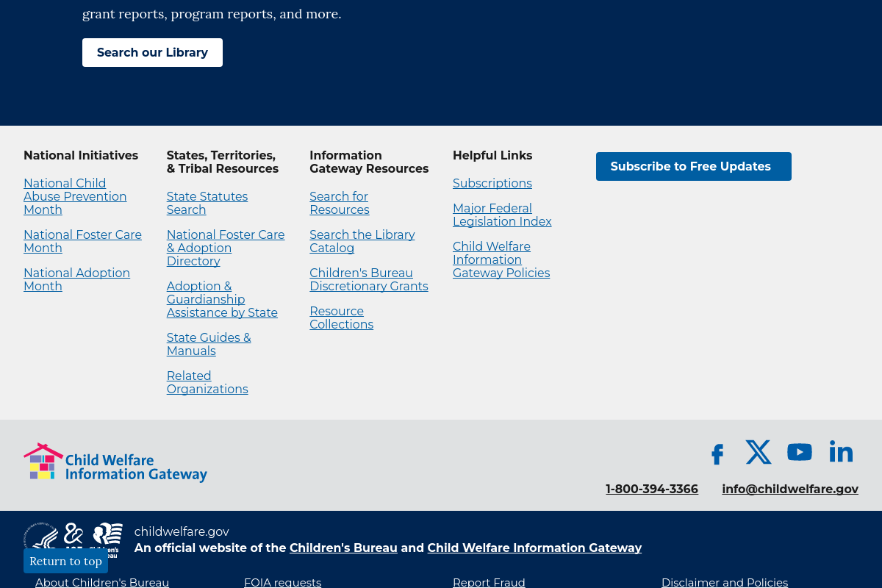The height and width of the screenshot is (588, 882).
Task: Click the Helpful Links heading
Action: [492, 155]
